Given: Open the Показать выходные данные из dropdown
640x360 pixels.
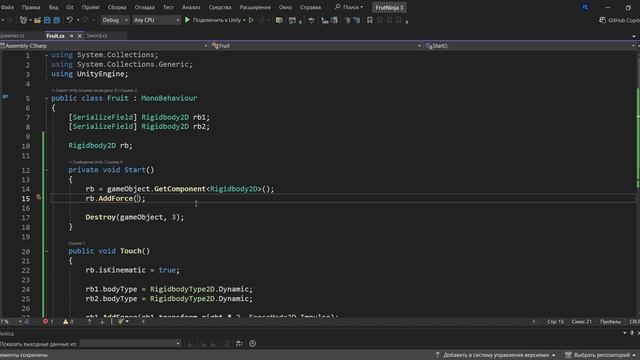Looking at the screenshot, I should point(131,344).
